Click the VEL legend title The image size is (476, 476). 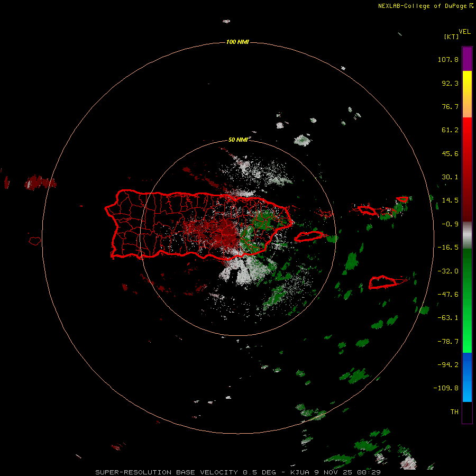tap(464, 32)
